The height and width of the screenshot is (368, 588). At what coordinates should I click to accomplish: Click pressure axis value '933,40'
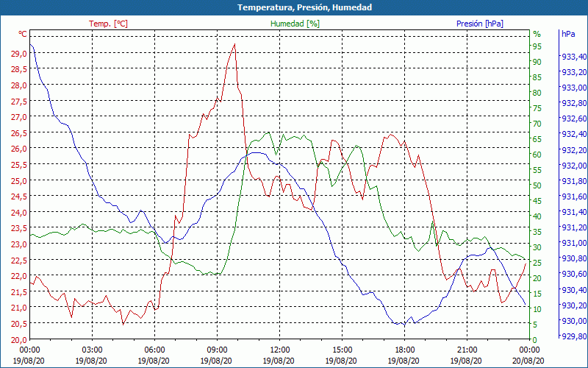point(574,57)
